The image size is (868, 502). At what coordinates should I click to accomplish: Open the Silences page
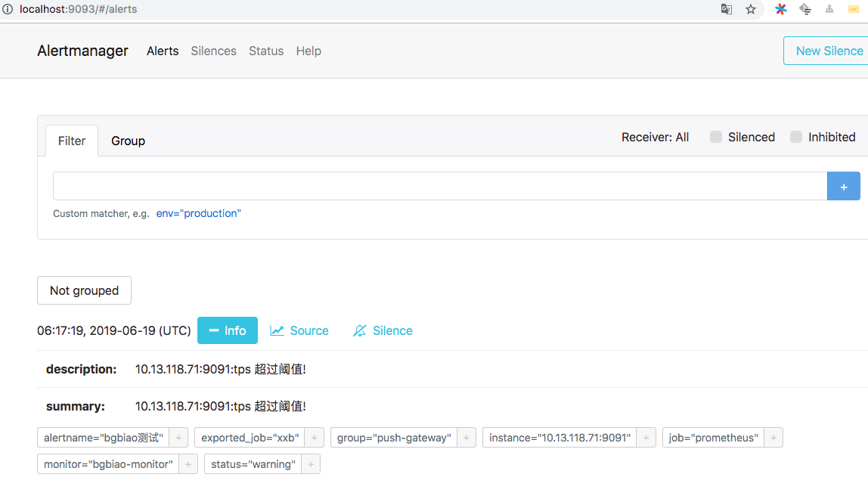click(x=214, y=51)
